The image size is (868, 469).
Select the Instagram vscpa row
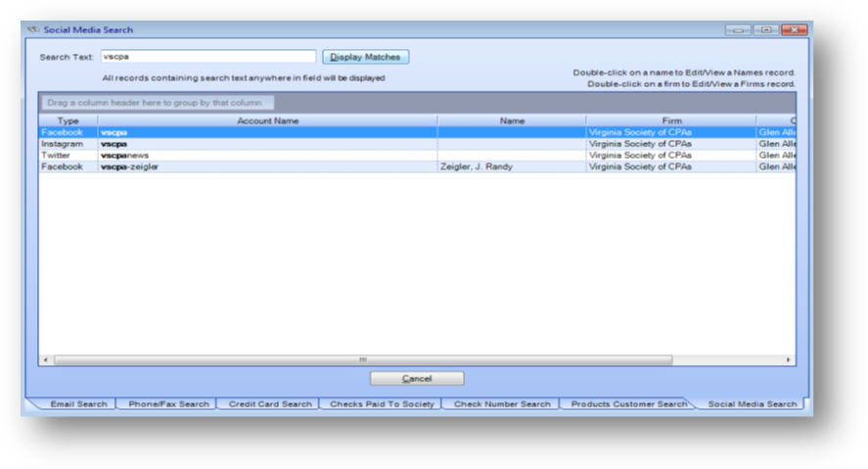(x=417, y=144)
